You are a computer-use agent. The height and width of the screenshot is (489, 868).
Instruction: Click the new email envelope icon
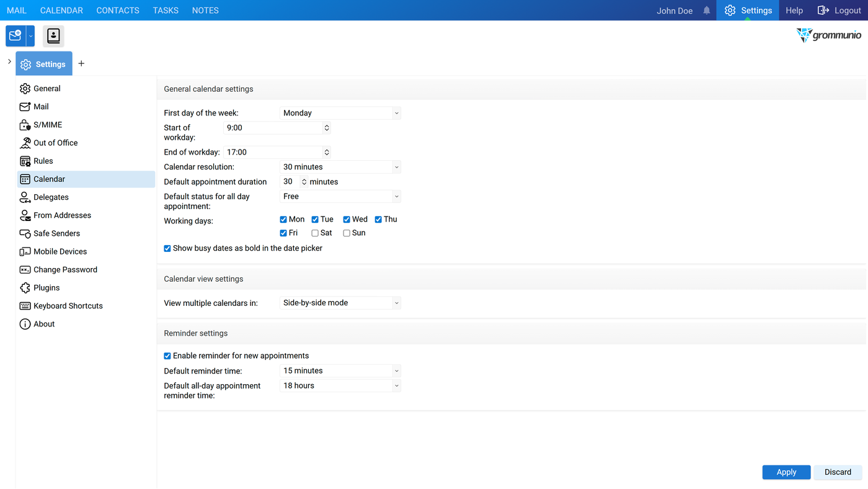(15, 36)
